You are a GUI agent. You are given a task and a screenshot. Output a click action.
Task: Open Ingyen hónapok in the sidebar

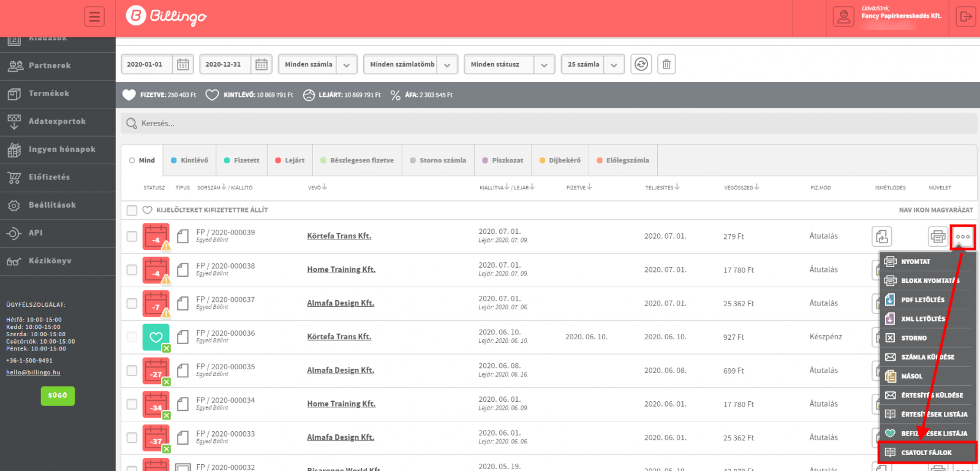click(58, 149)
